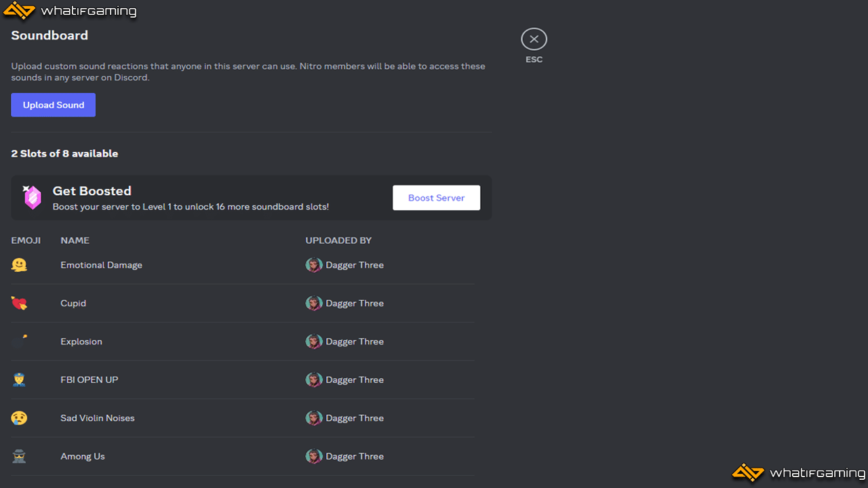Click the Cupid heart arrow emoji
Screen dimensions: 868x488
tap(19, 303)
